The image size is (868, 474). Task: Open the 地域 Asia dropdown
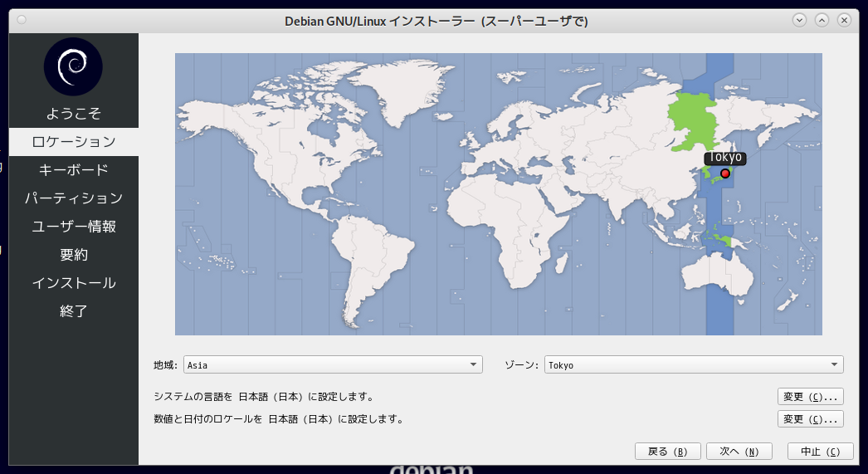[333, 364]
